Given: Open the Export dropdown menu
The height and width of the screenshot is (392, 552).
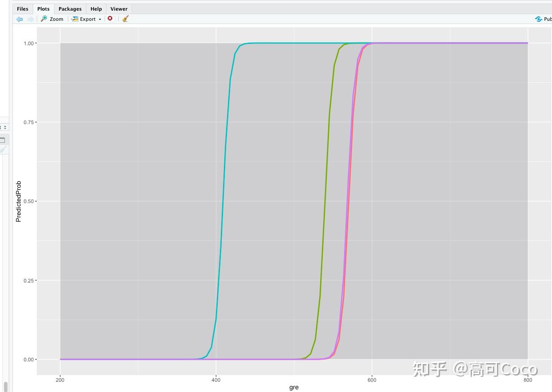Looking at the screenshot, I should 87,19.
